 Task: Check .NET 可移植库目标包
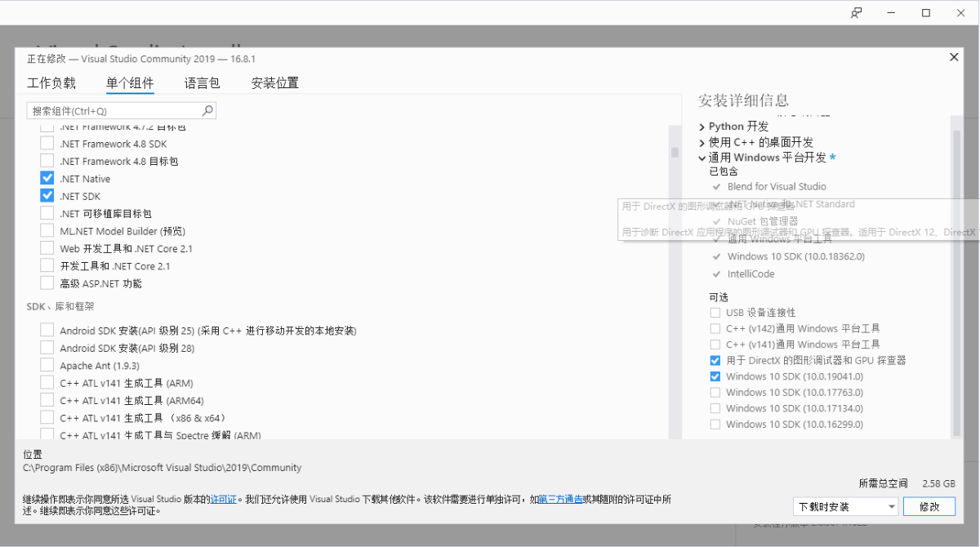(47, 213)
